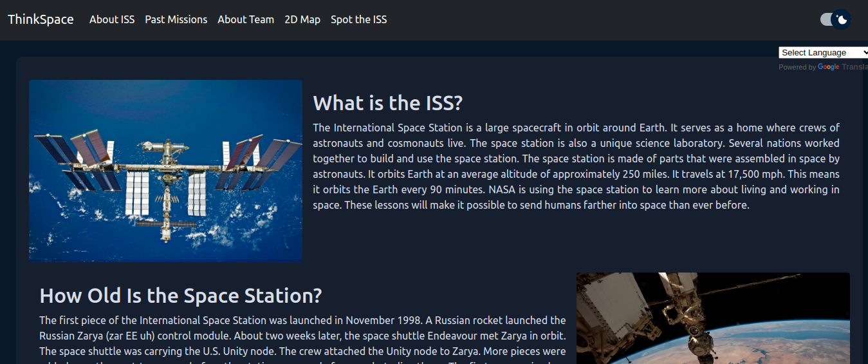Click the ISS module over Earth photo

[x=713, y=318]
